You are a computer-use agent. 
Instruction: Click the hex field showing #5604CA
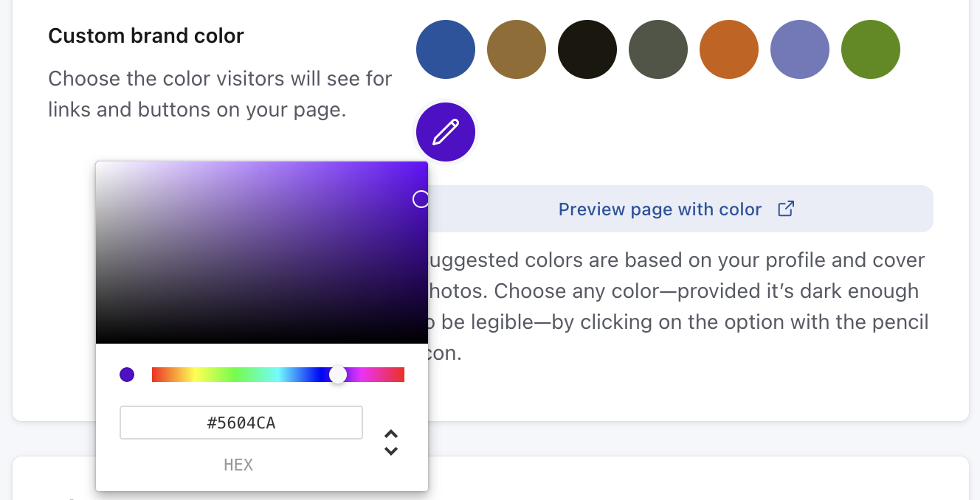(241, 423)
